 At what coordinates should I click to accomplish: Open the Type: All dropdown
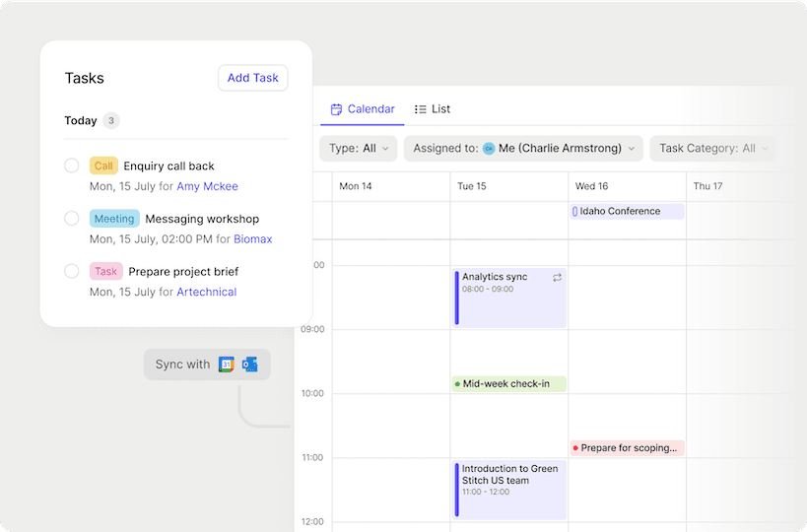pyautogui.click(x=359, y=149)
